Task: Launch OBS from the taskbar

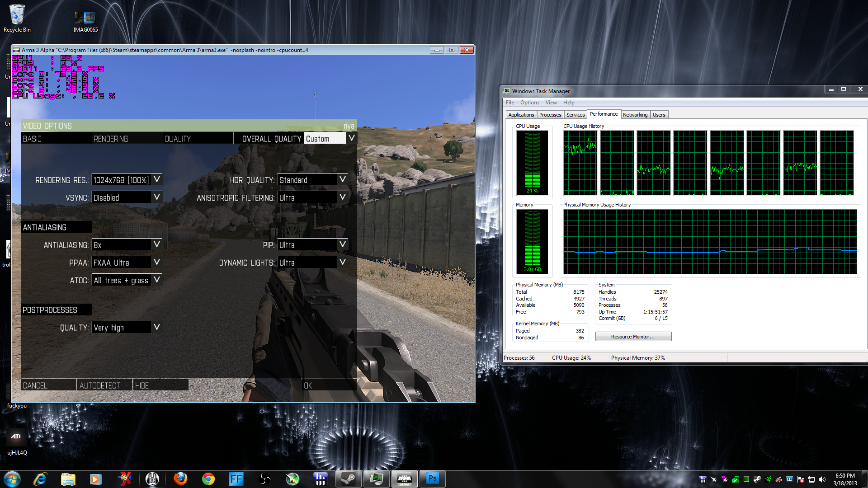Action: click(x=264, y=479)
